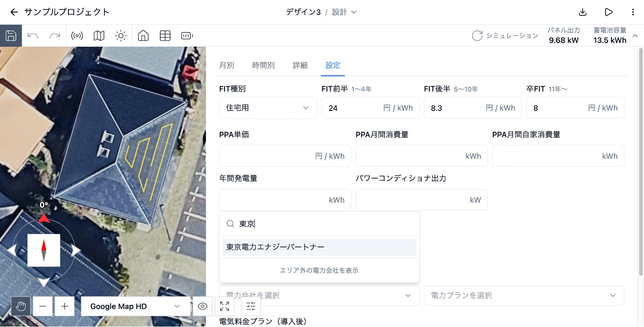
Task: Zoom out map with minus button
Action: (43, 307)
